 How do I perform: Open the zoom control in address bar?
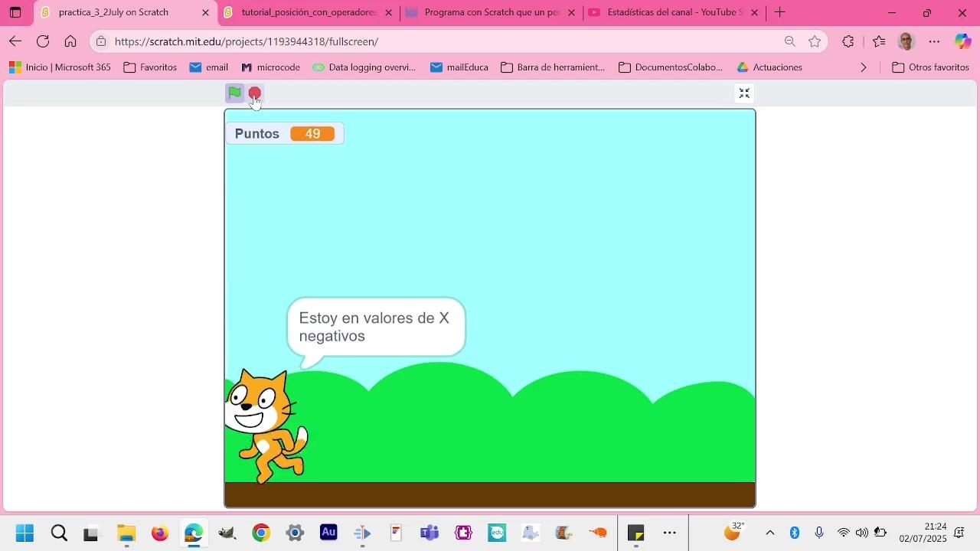coord(790,41)
